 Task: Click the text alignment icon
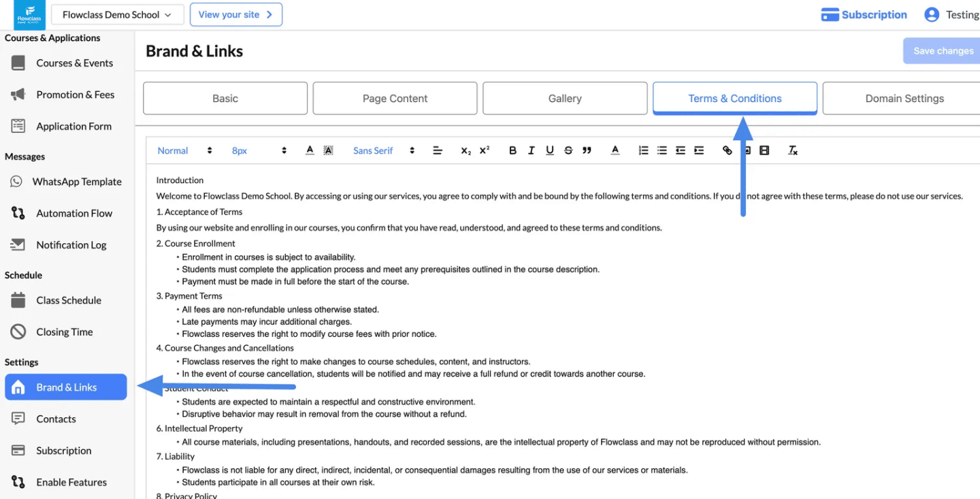click(x=438, y=150)
